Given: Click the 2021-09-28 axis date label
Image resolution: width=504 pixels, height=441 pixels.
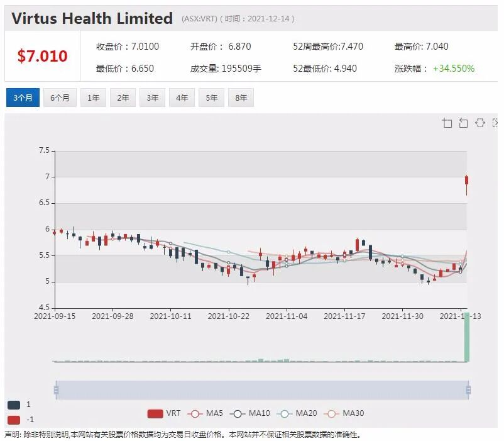Looking at the screenshot, I should [112, 316].
